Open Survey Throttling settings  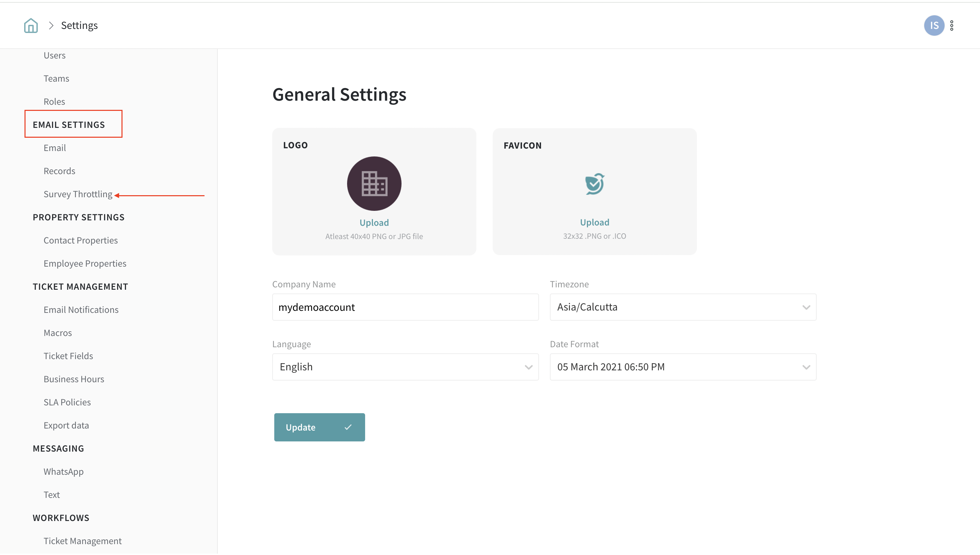pos(78,194)
